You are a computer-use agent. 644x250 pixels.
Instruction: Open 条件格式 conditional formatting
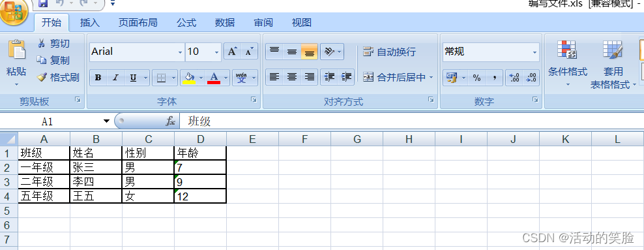point(568,64)
